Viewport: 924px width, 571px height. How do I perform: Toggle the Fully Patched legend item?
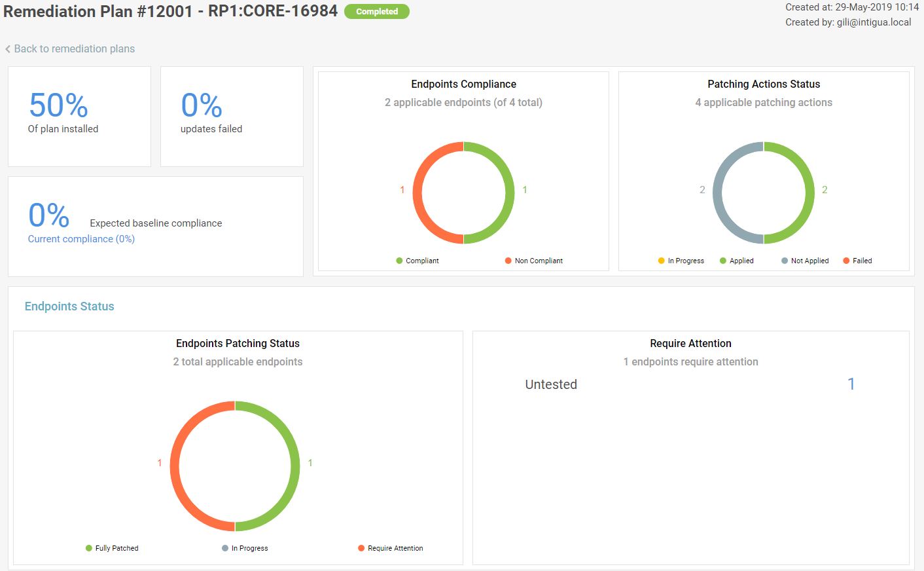(112, 548)
